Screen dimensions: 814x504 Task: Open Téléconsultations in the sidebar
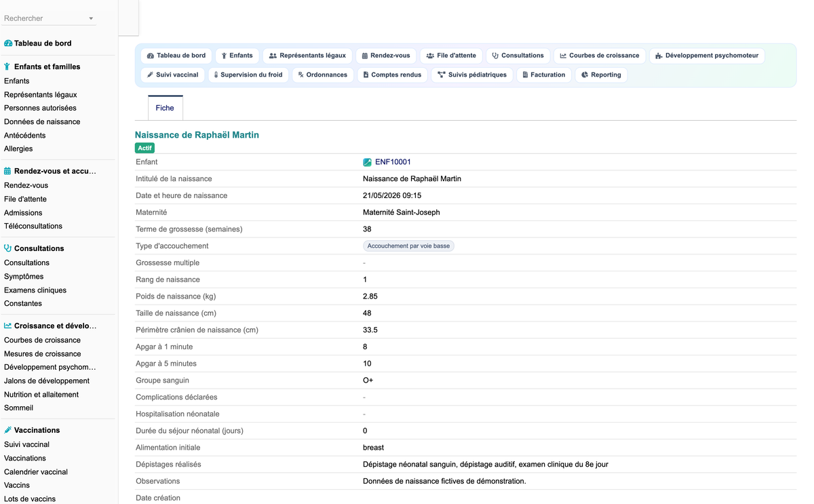tap(33, 226)
